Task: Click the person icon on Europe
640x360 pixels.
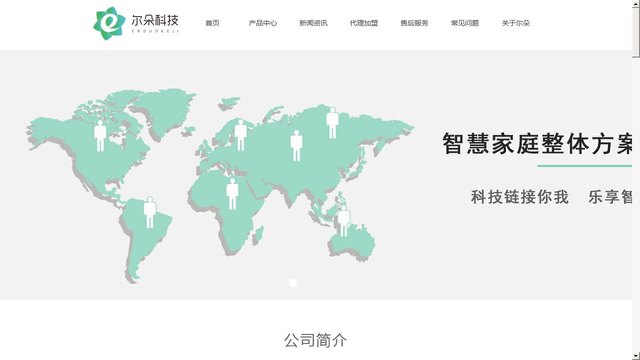Action: pos(241,135)
